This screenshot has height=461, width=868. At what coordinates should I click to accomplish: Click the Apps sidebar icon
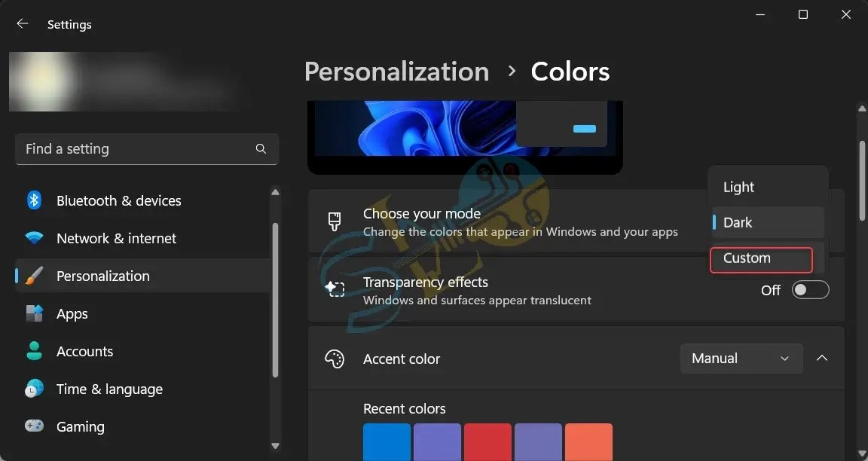point(35,314)
